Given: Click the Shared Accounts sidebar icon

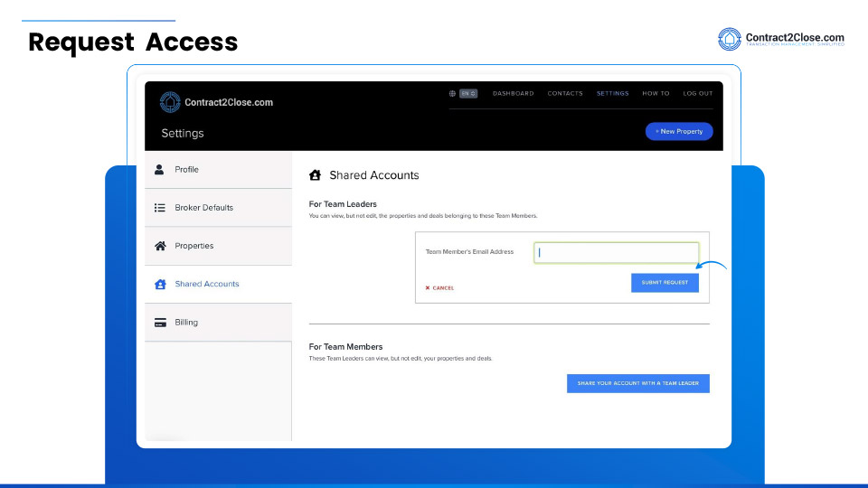Looking at the screenshot, I should click(160, 284).
